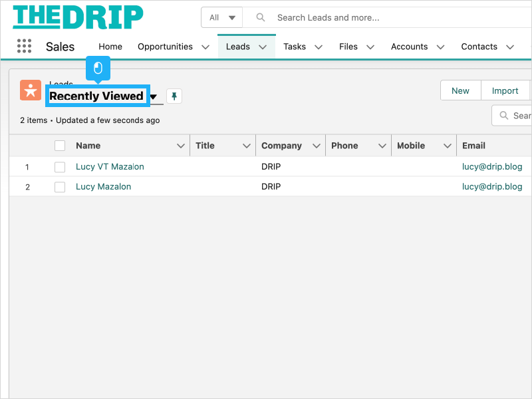Sort by the Email column header
The height and width of the screenshot is (399, 532).
(473, 146)
